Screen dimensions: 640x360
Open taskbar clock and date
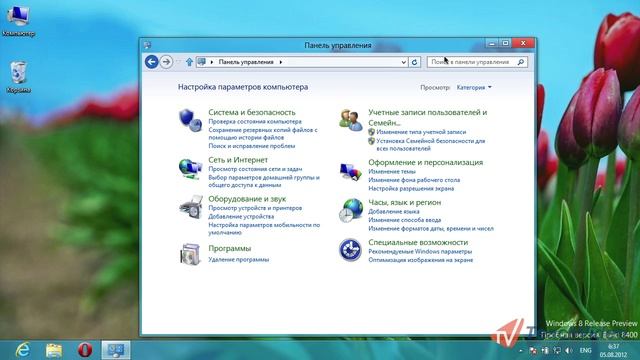tap(614, 350)
